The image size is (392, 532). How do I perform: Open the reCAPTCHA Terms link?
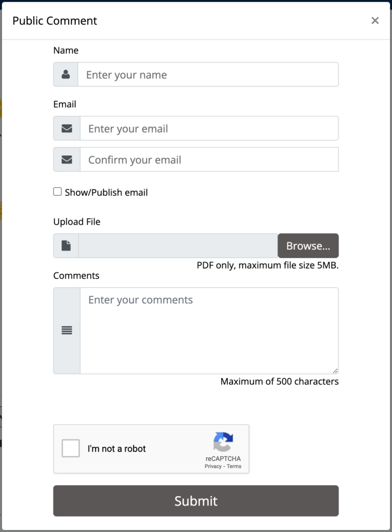pyautogui.click(x=234, y=466)
